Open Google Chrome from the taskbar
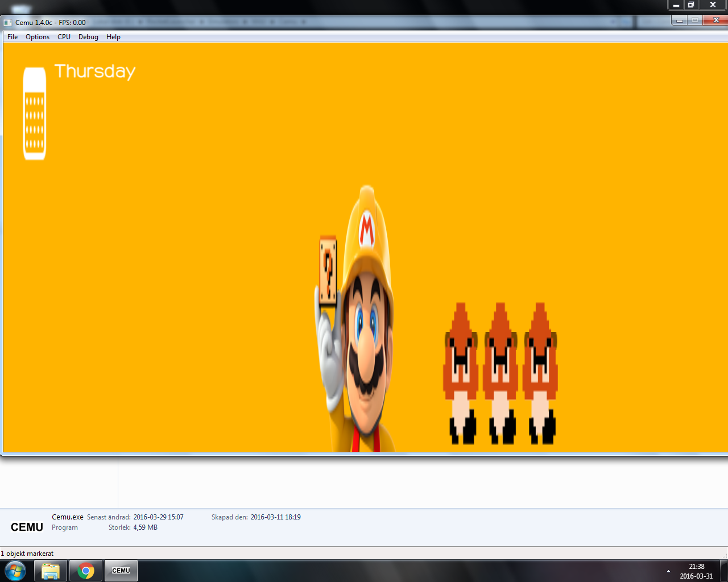This screenshot has width=728, height=582. tap(86, 571)
